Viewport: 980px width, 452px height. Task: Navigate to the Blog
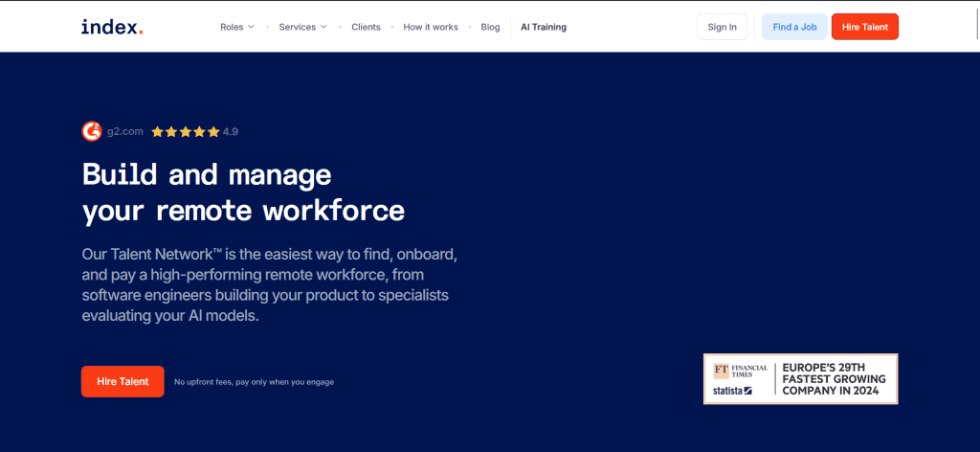(490, 27)
